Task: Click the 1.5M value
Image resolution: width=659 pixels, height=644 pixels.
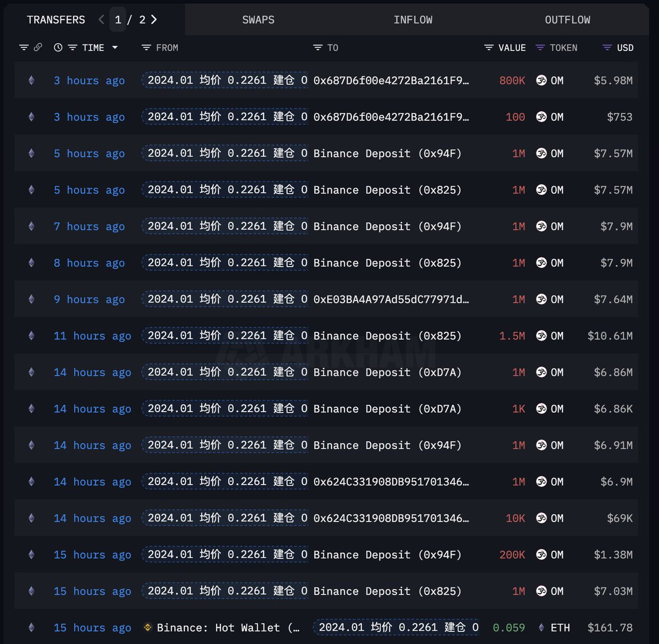Action: [x=512, y=336]
